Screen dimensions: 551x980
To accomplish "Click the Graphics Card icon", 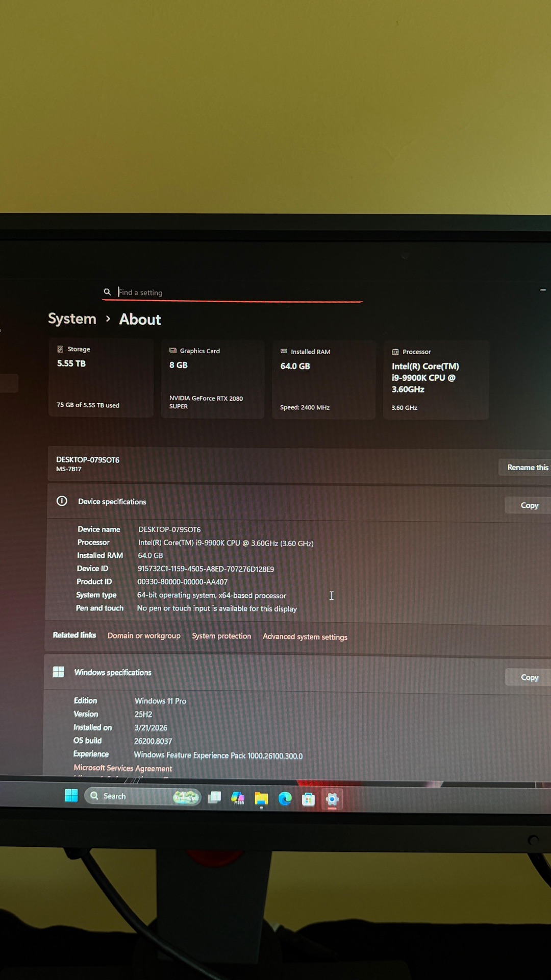I will [173, 350].
